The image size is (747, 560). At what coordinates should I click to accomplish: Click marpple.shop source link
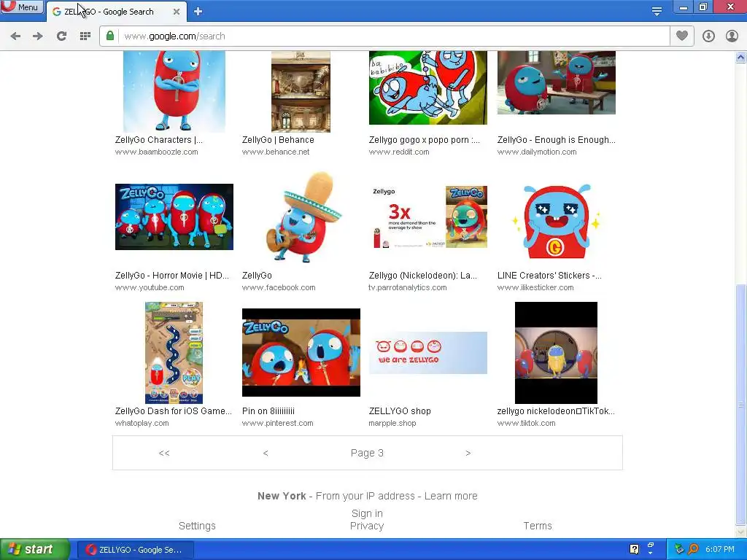392,424
